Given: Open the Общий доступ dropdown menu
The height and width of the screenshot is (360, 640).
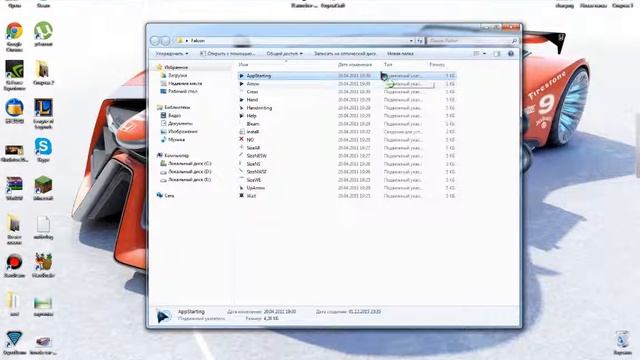Looking at the screenshot, I should pyautogui.click(x=284, y=53).
